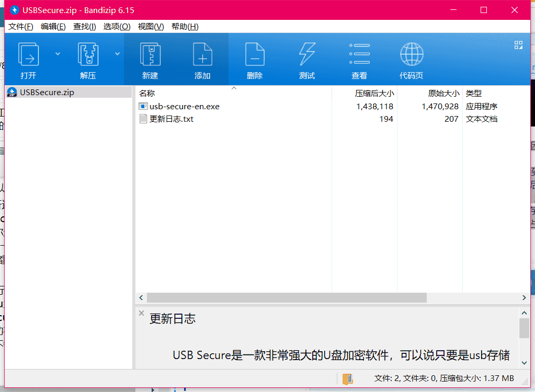Select the 更新日志.txt file
The height and width of the screenshot is (392, 535).
172,119
